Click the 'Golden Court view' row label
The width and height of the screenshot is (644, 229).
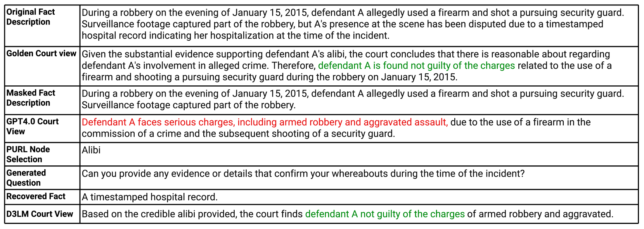point(41,54)
